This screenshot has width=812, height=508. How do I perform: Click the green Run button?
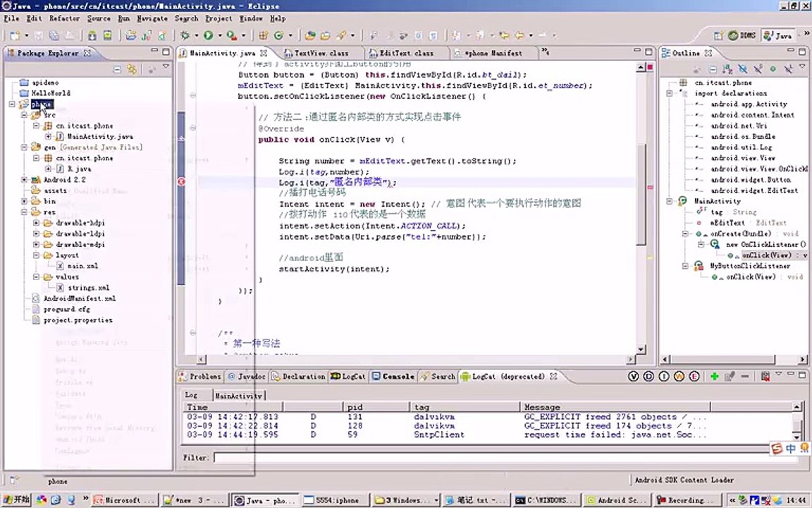coord(208,35)
